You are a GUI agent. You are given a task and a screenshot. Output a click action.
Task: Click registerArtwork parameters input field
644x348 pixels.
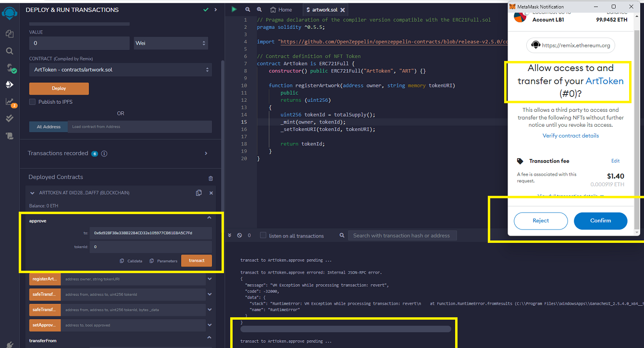(133, 279)
